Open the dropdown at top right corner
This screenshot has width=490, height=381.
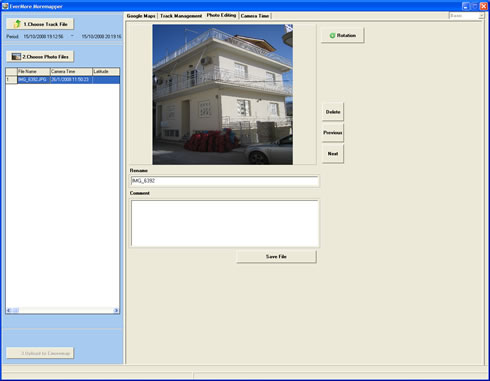pos(481,16)
